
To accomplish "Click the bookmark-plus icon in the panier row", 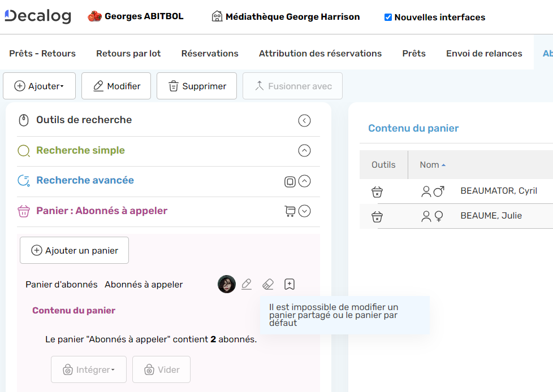I will [x=289, y=284].
